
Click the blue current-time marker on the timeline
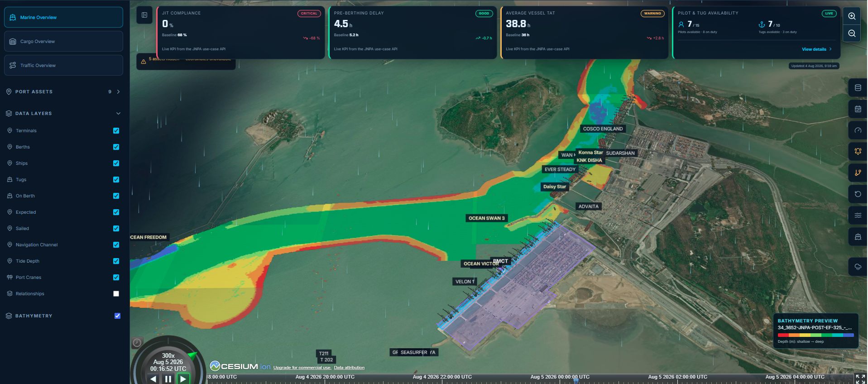click(x=576, y=380)
